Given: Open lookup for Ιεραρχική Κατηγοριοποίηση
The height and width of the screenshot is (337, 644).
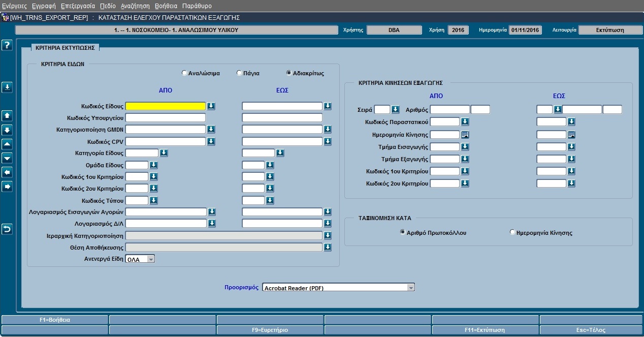Looking at the screenshot, I should 328,236.
